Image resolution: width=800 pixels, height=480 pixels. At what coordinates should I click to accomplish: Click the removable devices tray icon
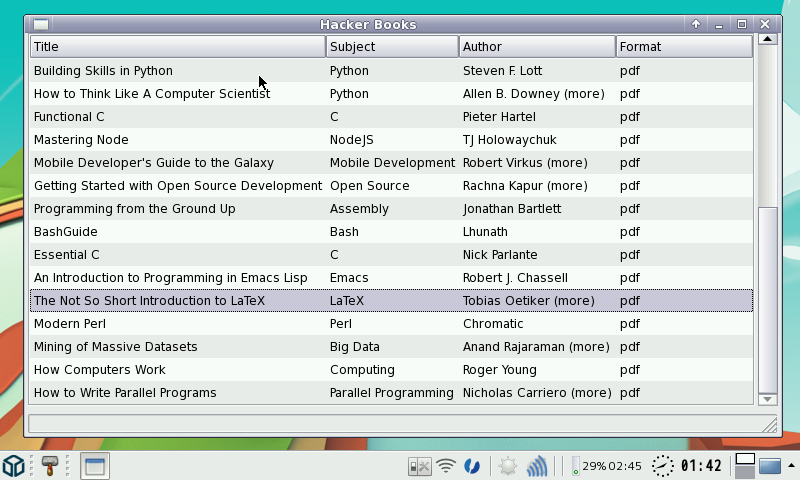coord(419,466)
